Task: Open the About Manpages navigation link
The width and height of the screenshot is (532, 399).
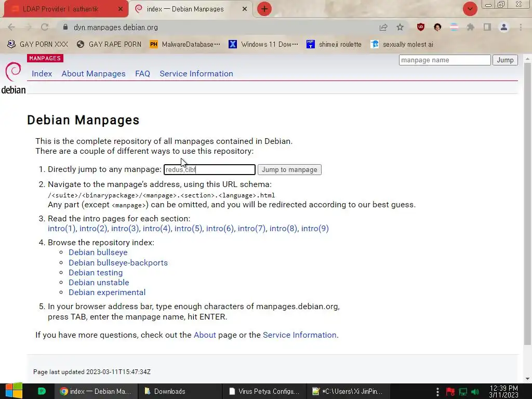Action: [x=94, y=74]
